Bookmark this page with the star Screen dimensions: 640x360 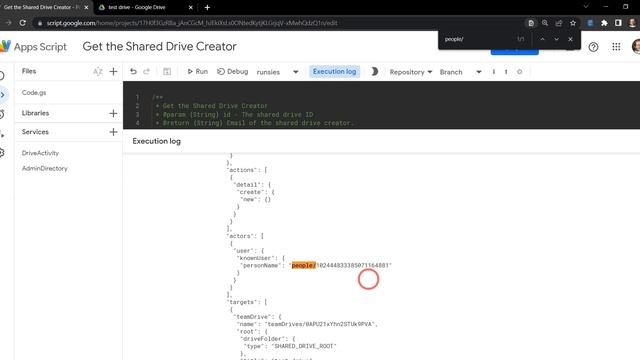573,23
